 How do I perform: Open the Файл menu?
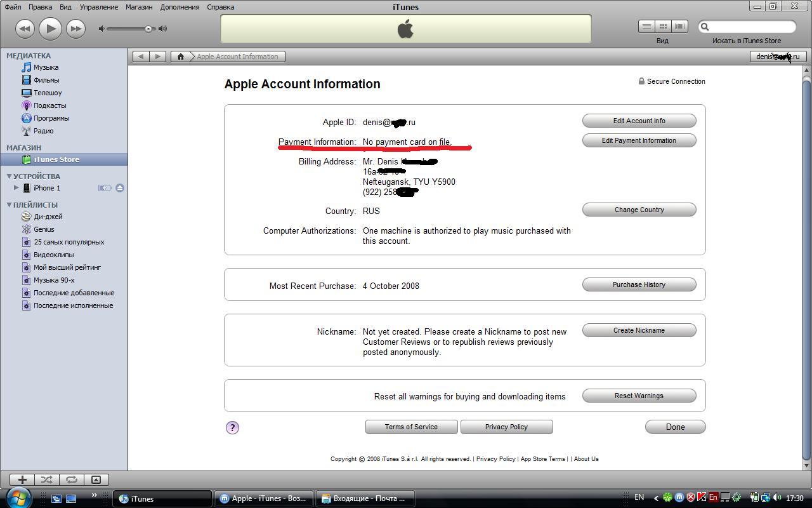13,7
